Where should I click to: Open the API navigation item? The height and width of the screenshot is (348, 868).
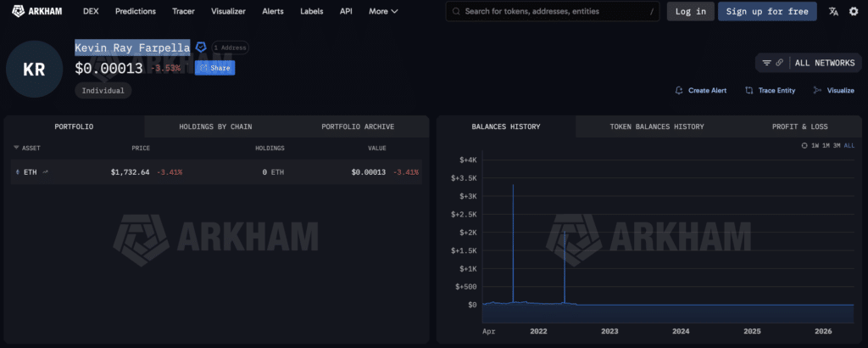coord(346,11)
